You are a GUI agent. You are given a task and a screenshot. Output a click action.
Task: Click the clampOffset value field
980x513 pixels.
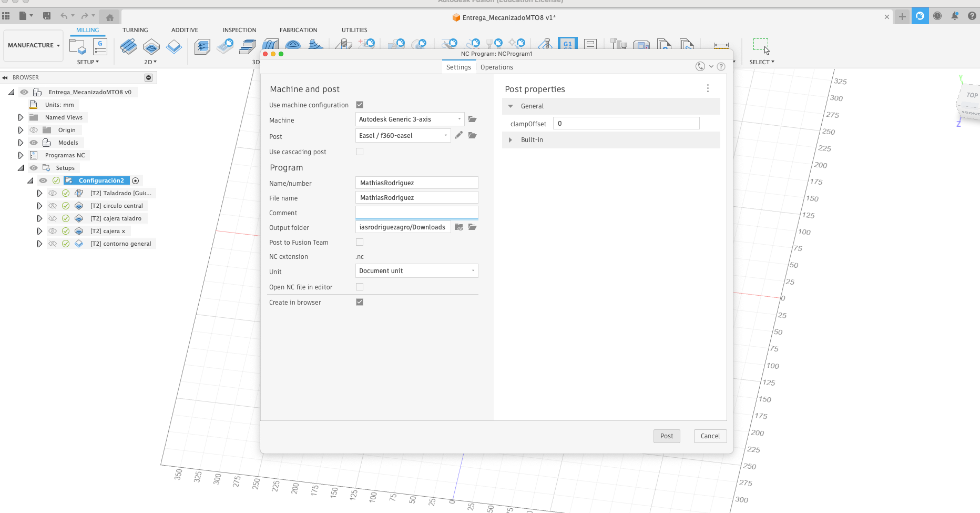[626, 124]
